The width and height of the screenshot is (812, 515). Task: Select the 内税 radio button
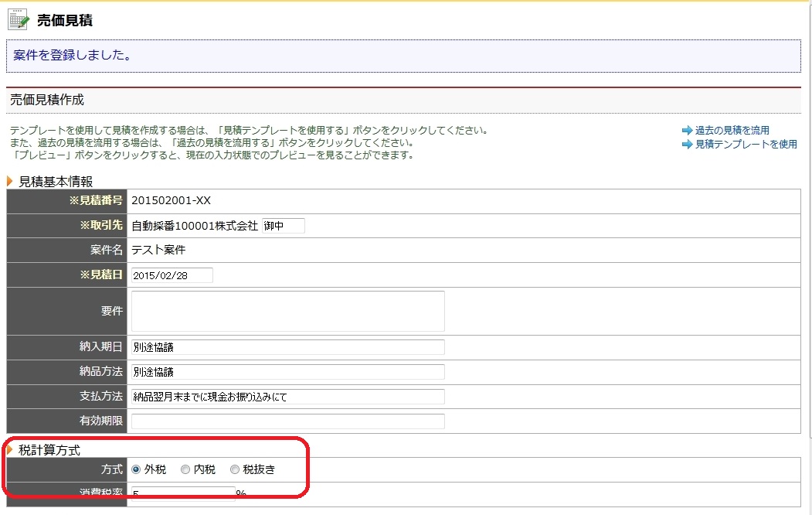[185, 469]
